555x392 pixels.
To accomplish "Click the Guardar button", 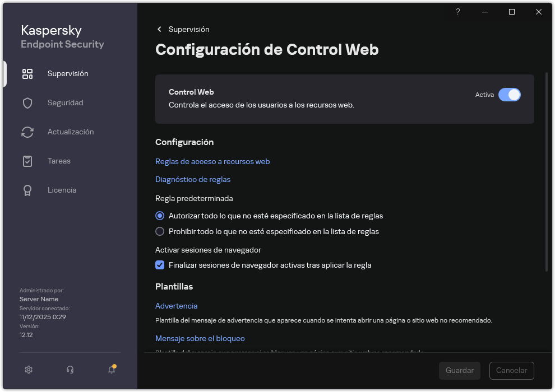I will point(459,370).
